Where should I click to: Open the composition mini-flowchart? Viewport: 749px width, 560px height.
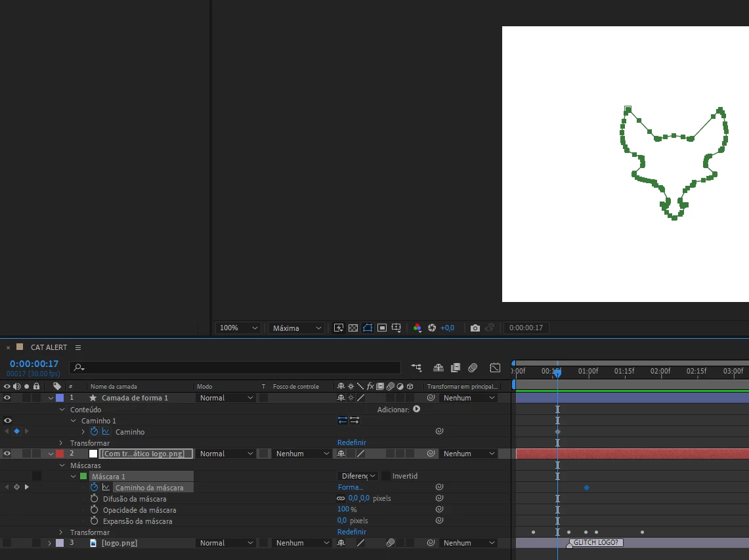point(417,368)
